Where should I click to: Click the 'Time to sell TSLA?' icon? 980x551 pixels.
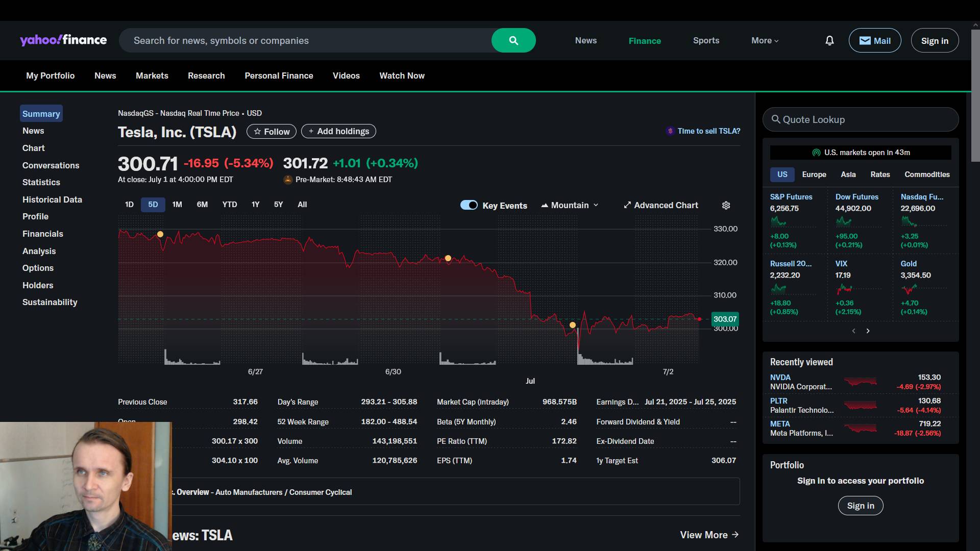point(670,131)
